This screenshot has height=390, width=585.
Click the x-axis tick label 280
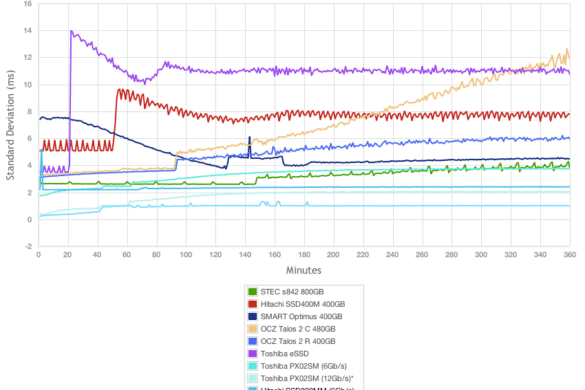pyautogui.click(x=451, y=255)
